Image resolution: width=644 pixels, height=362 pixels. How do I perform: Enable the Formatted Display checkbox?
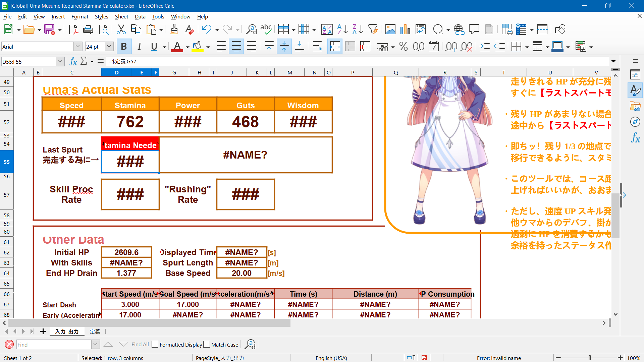click(x=155, y=344)
